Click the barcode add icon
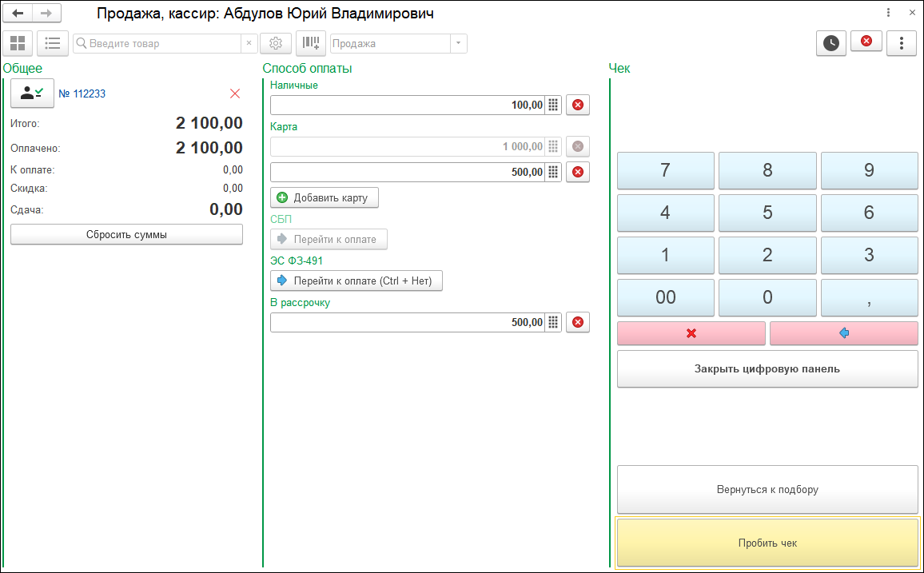Viewport: 924px width, 573px height. pyautogui.click(x=311, y=43)
